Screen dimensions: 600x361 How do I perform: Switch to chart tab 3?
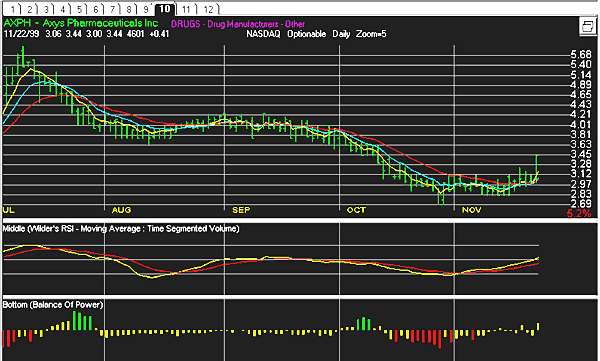click(45, 9)
